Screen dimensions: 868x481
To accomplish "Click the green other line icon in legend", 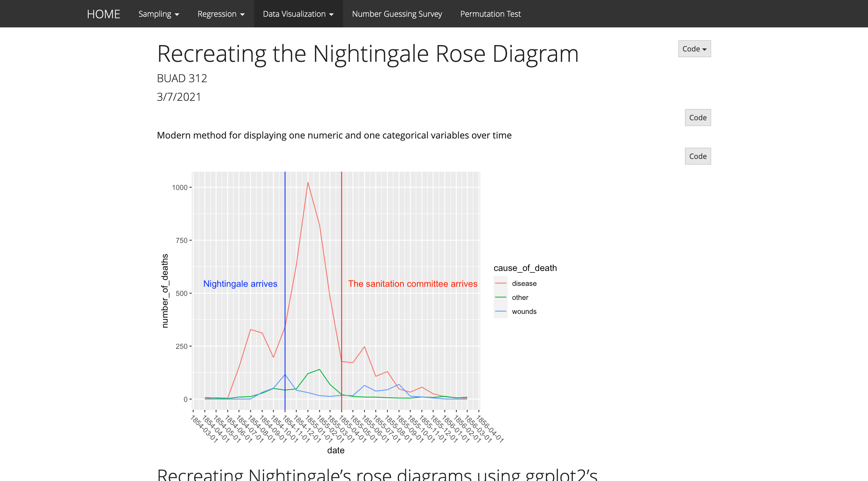I will [x=500, y=297].
